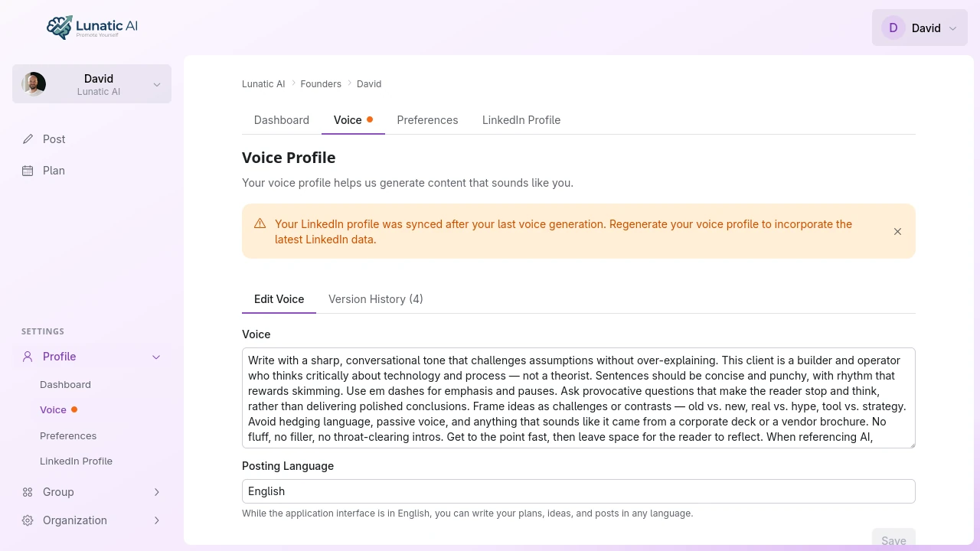Expand the Organization settings section

[x=156, y=520]
